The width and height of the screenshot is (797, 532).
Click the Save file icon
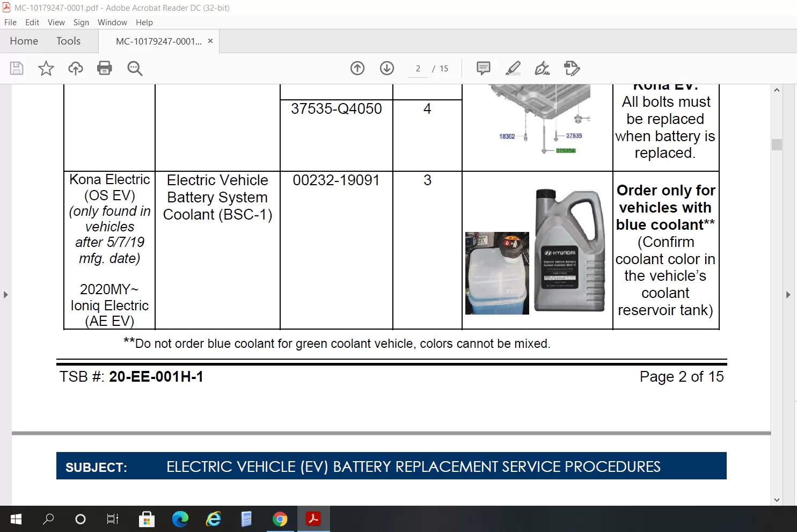pyautogui.click(x=17, y=68)
